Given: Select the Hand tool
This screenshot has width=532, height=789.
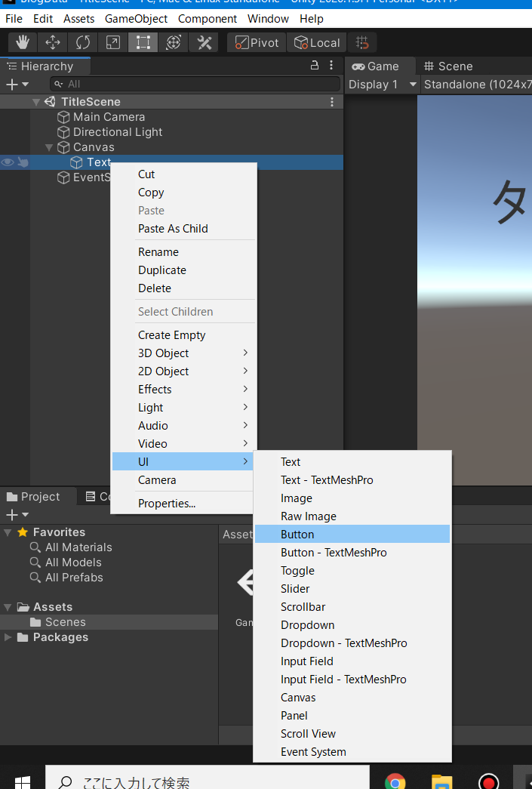Looking at the screenshot, I should pyautogui.click(x=22, y=43).
